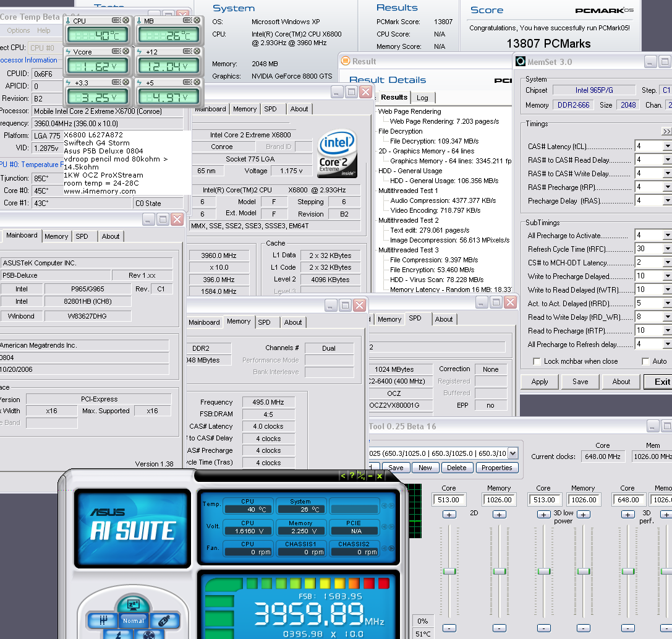Click the right arrow beside AI Suite Volt row
The width and height of the screenshot is (672, 639).
click(391, 526)
